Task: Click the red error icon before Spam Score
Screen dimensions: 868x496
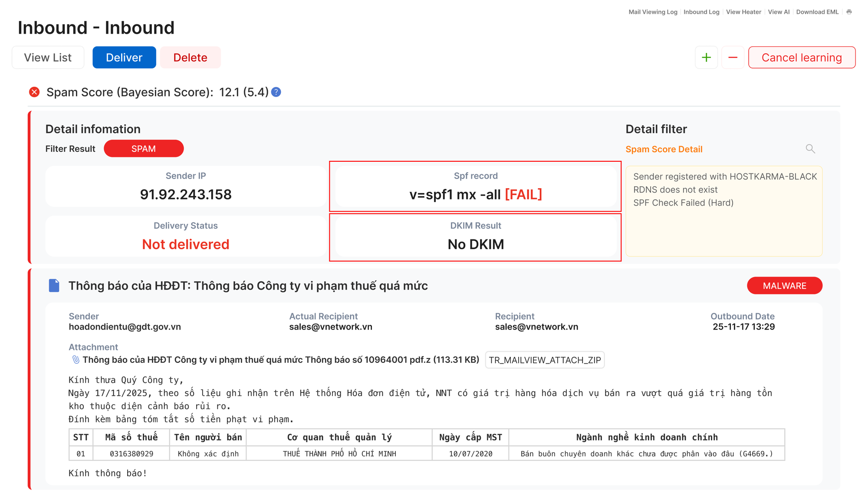Action: tap(34, 92)
